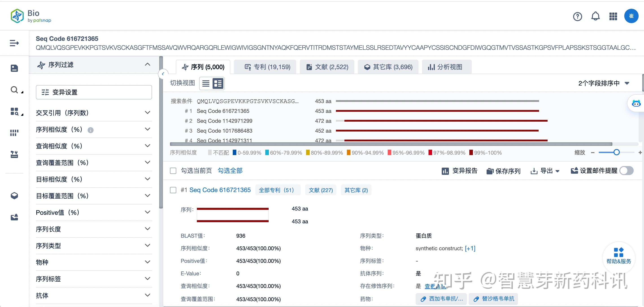Click 文献 (227) tag
Screen dimensions: 644x307
[x=321, y=190]
